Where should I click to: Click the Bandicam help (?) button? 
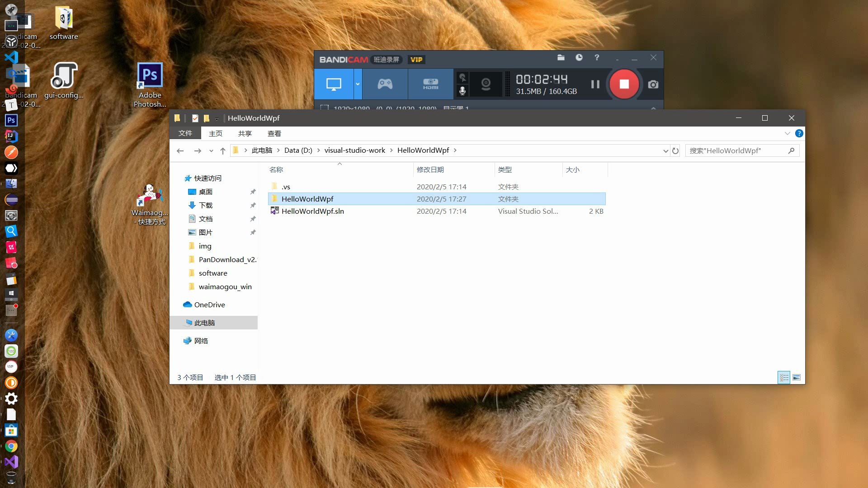[x=597, y=57]
